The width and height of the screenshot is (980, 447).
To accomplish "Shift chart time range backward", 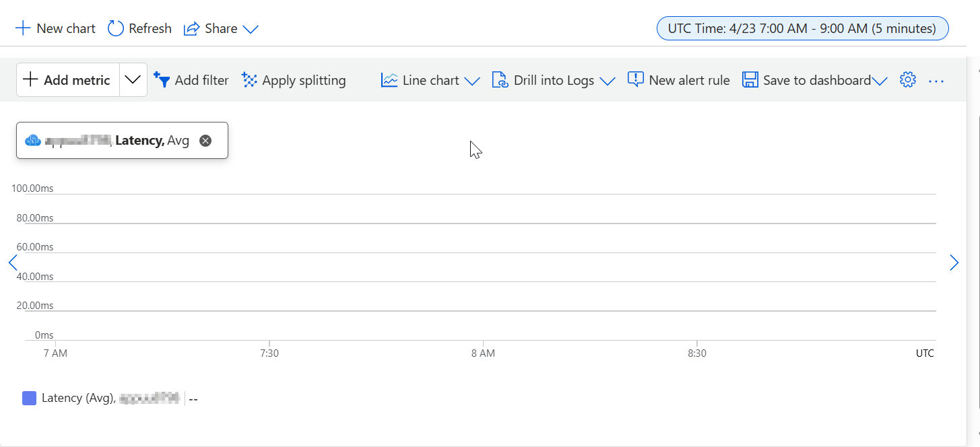I will (x=12, y=263).
